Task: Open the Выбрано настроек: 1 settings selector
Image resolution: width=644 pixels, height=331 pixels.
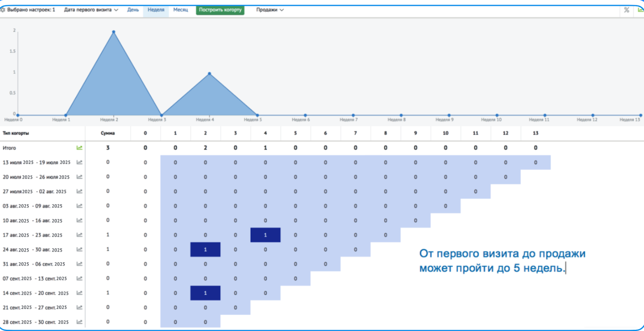Action: coord(31,10)
